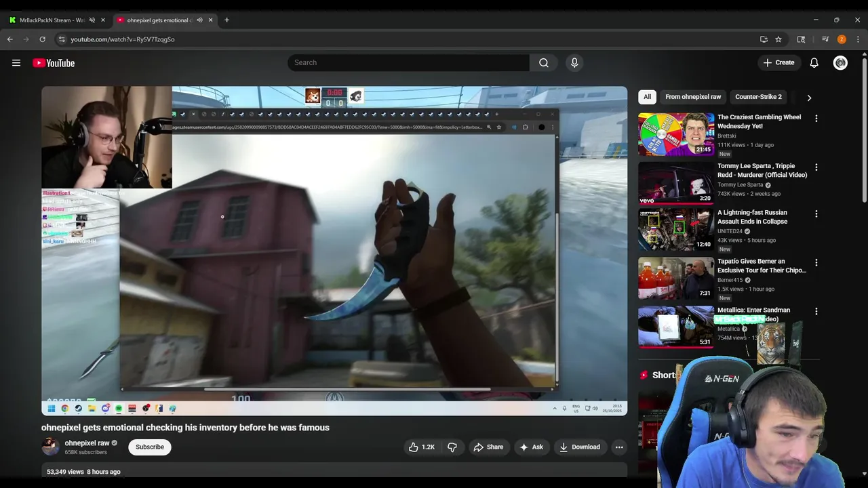
Task: Open the YouTube guide hamburger menu
Action: (x=16, y=63)
